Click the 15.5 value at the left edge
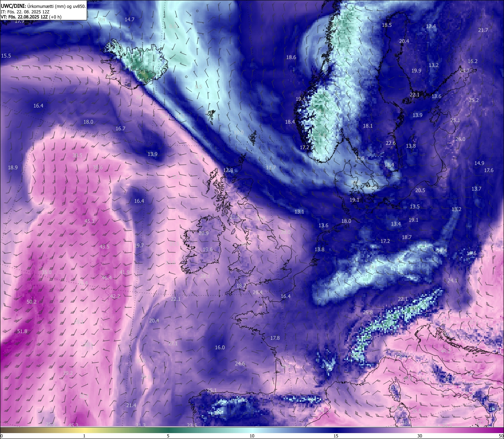Image resolution: width=504 pixels, height=439 pixels. [x=6, y=56]
